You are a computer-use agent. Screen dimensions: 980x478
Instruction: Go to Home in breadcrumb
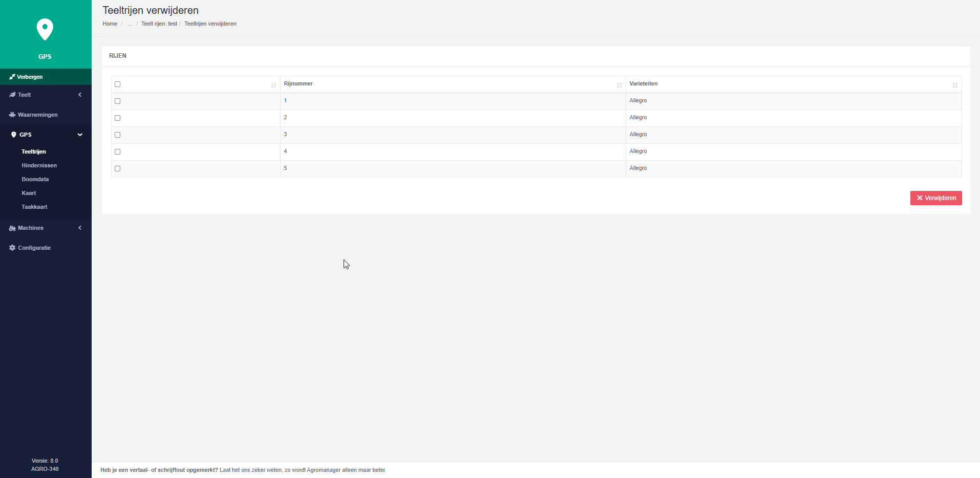tap(110, 24)
